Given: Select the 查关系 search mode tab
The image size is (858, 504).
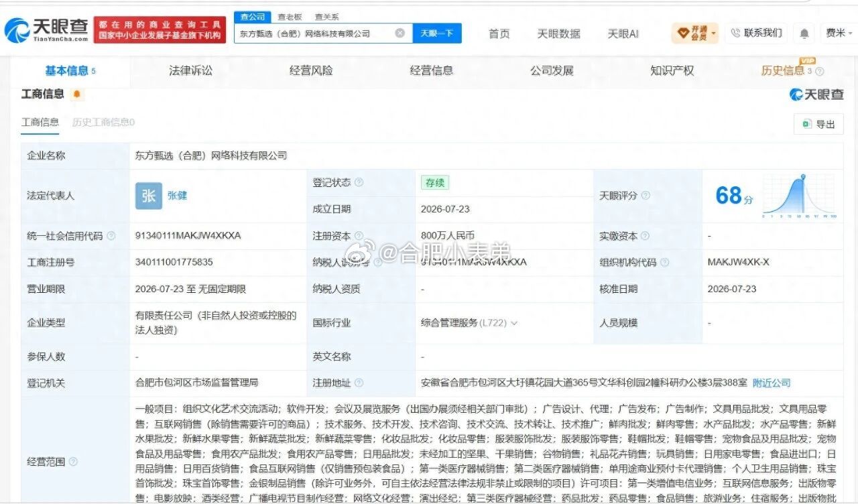Looking at the screenshot, I should tap(326, 17).
